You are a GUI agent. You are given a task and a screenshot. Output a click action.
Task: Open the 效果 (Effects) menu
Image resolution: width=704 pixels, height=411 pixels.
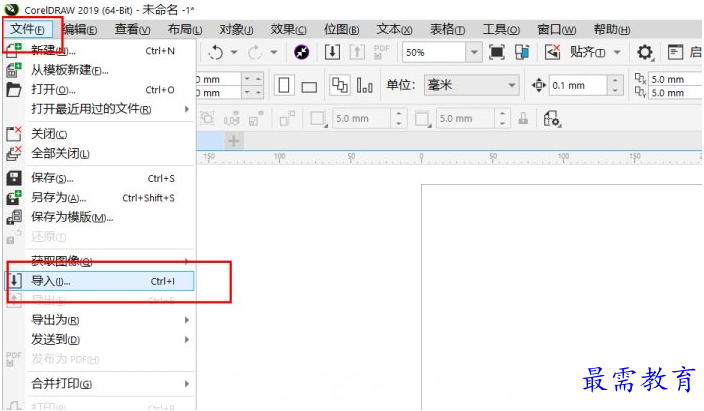tap(288, 30)
